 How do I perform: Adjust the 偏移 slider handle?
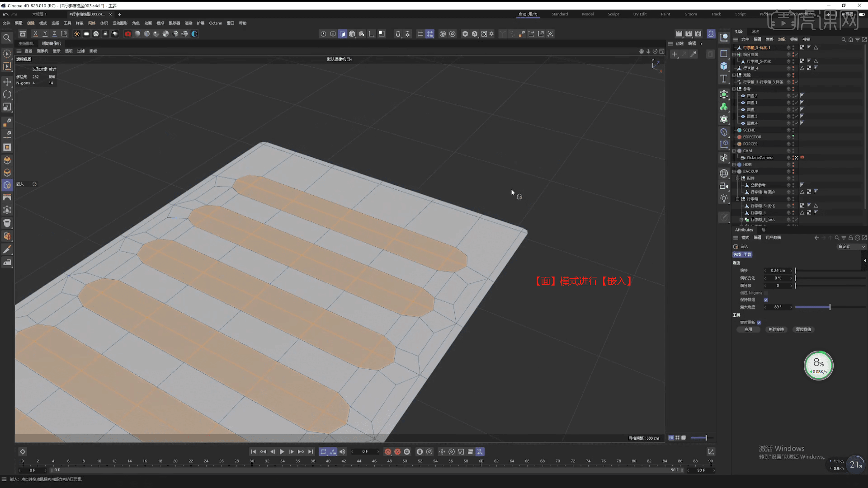[x=795, y=271]
